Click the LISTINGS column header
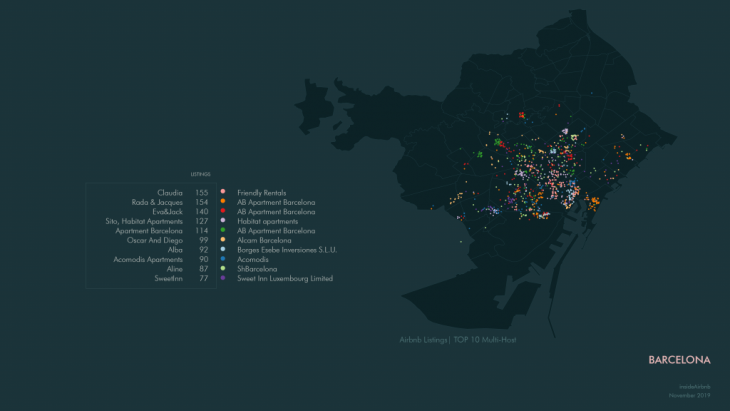The image size is (730, 411). click(x=200, y=174)
